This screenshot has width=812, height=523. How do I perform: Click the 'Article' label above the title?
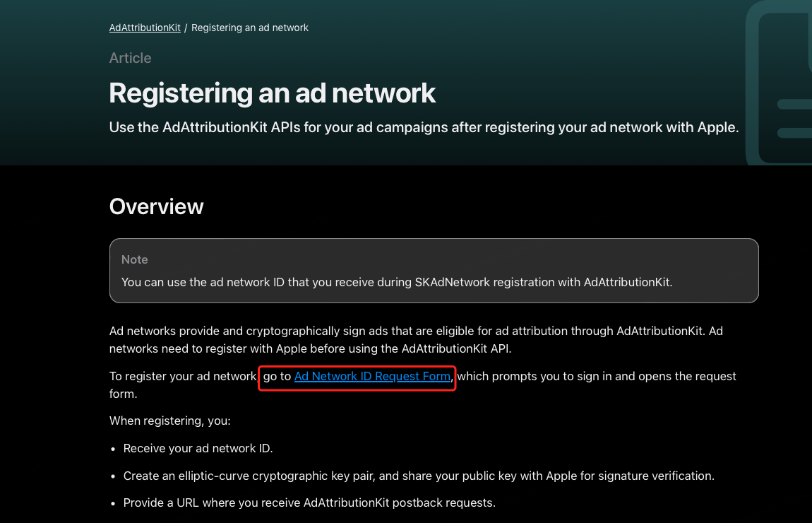pos(131,58)
